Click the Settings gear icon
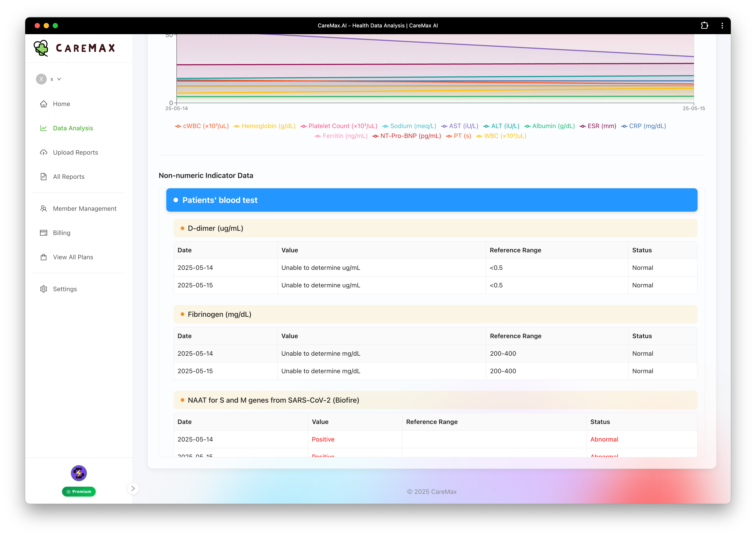This screenshot has height=537, width=756. point(43,289)
